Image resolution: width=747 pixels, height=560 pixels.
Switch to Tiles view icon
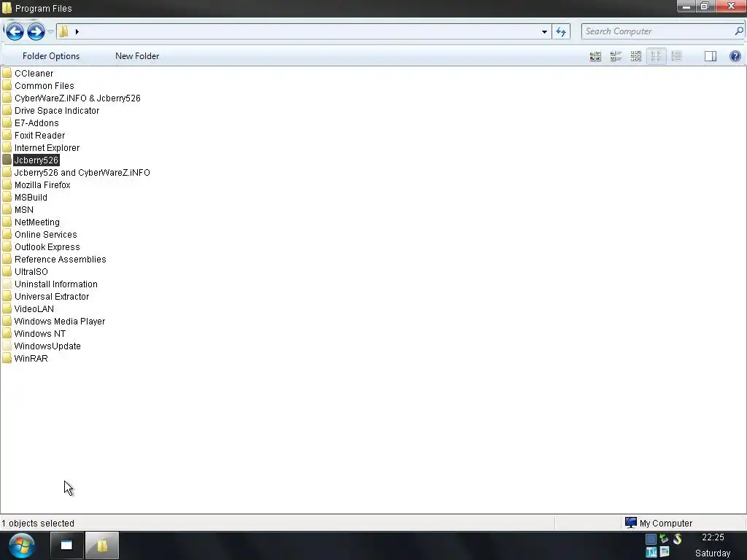coord(616,56)
